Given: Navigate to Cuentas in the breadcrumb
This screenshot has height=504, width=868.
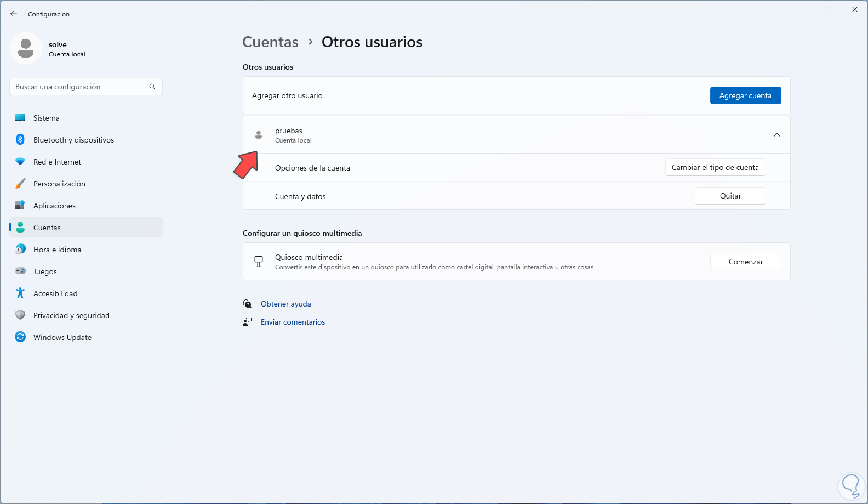Looking at the screenshot, I should click(270, 42).
